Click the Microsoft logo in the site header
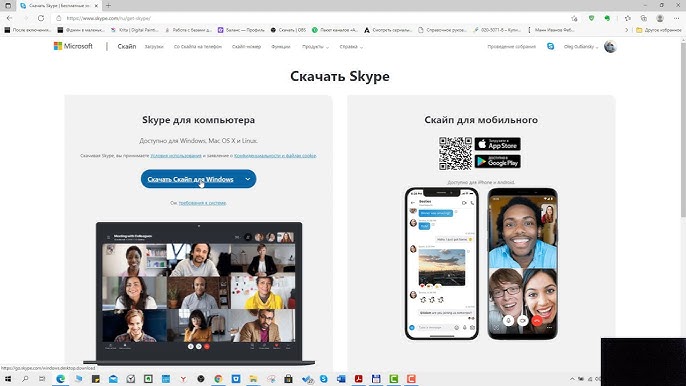Screen dimensions: 686x386 pyautogui.click(x=73, y=46)
